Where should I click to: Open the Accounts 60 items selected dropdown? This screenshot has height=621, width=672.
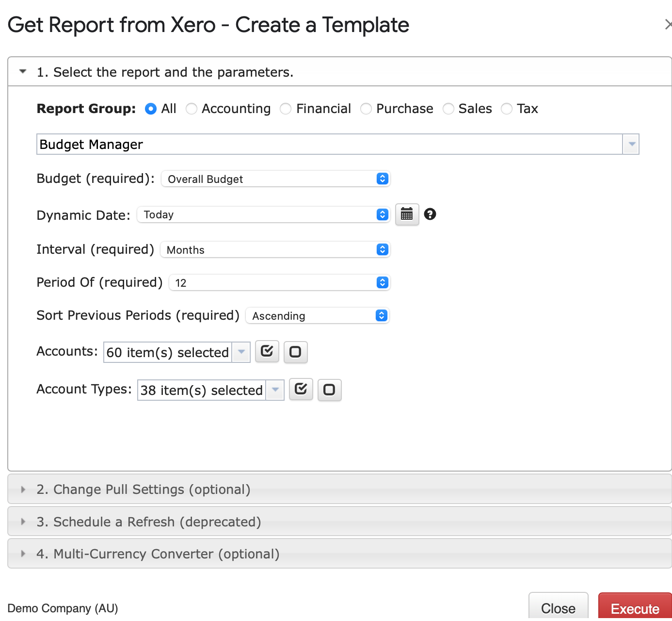point(177,352)
